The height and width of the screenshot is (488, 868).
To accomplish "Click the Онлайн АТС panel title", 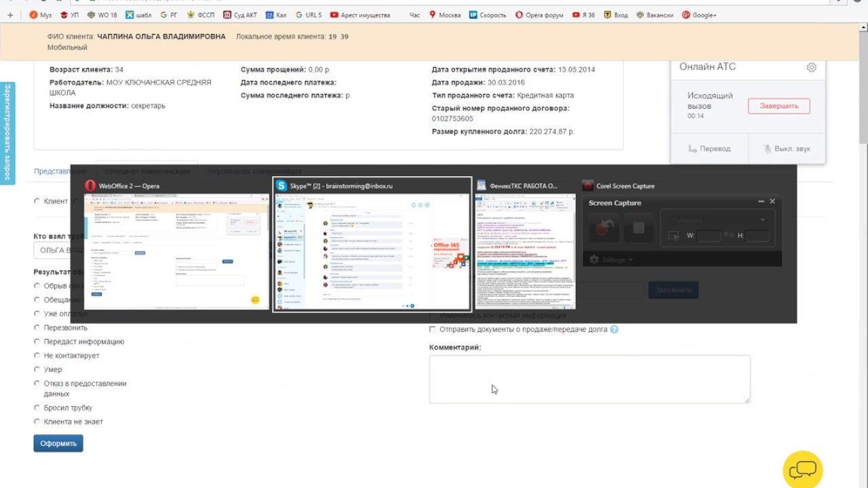I will click(707, 66).
